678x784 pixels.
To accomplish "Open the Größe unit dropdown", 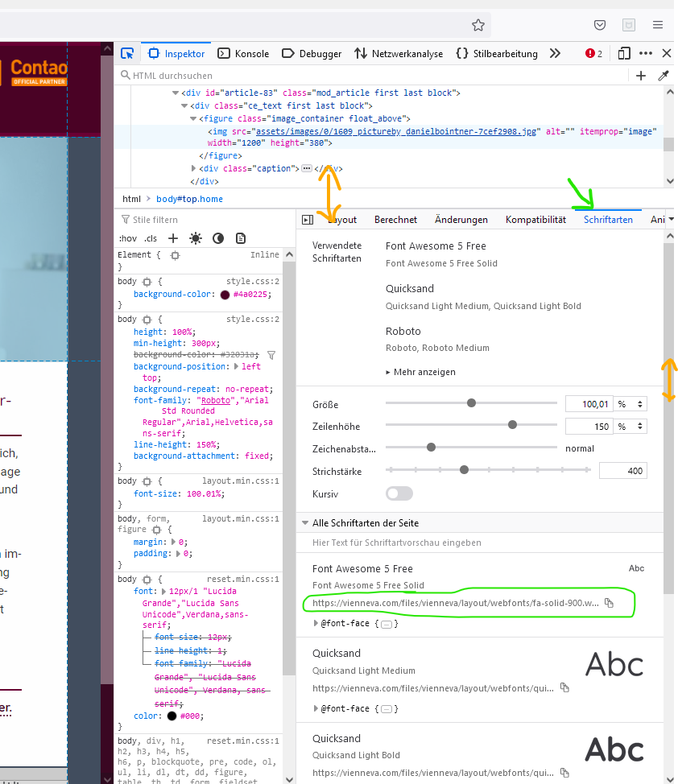I will [x=631, y=404].
